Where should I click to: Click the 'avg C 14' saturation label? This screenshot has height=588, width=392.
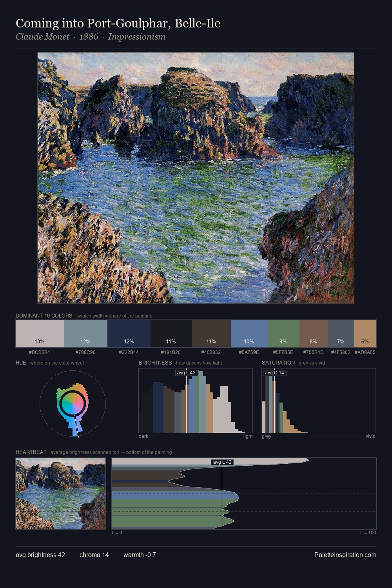click(x=274, y=373)
